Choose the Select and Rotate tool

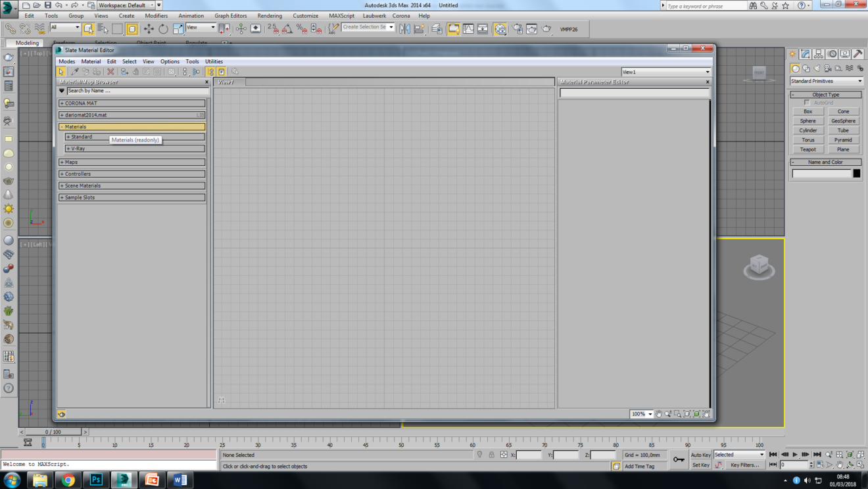[163, 29]
